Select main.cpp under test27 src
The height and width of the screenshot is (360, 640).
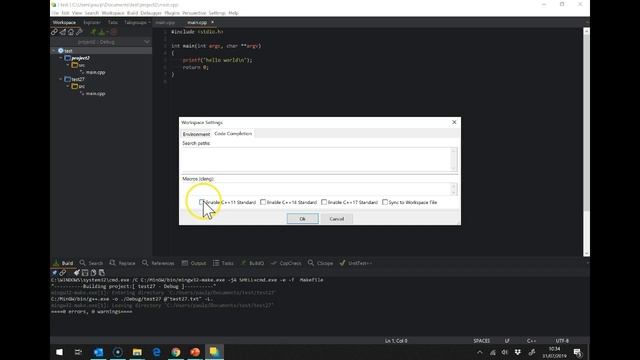[x=96, y=93]
